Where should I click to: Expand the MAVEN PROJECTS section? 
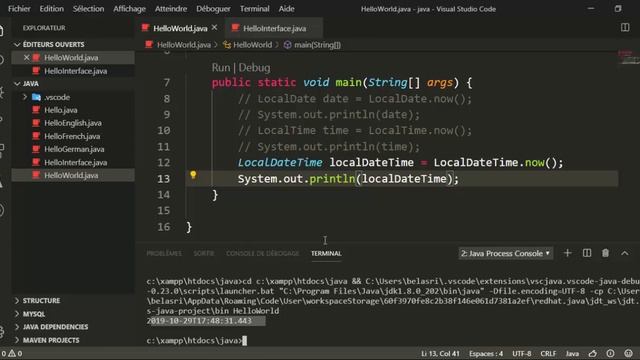point(51,340)
